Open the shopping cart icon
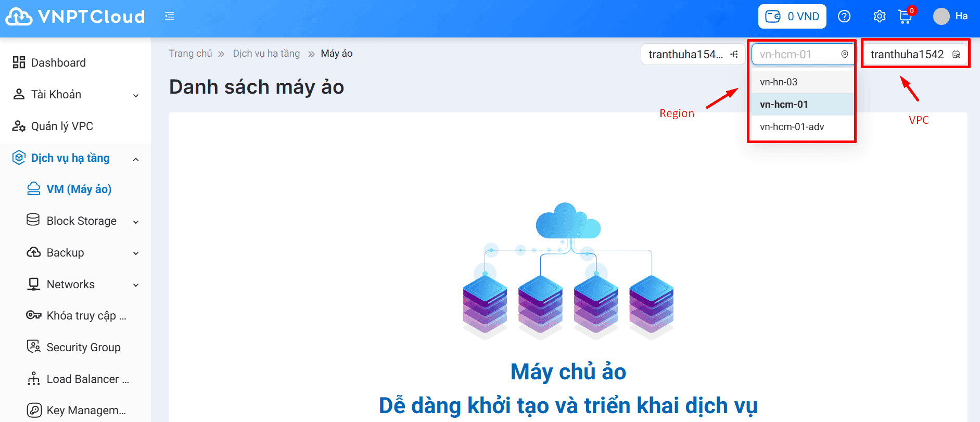This screenshot has height=422, width=980. 905,17
